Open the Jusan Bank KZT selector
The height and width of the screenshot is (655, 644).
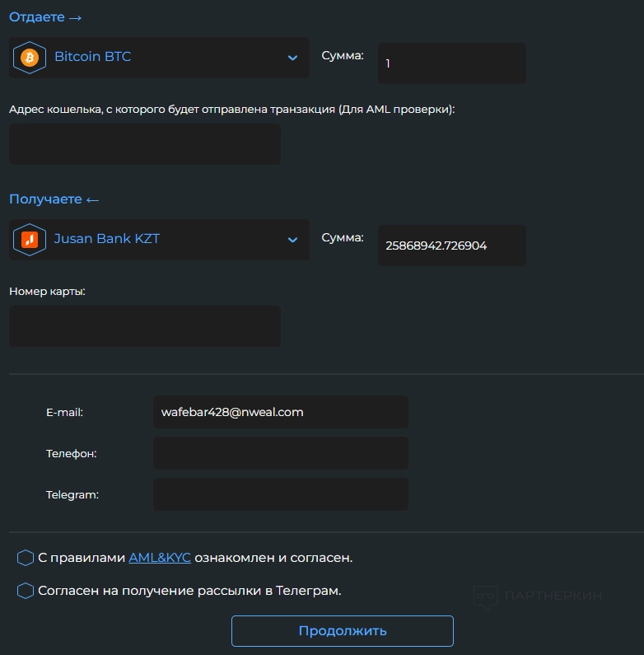pos(159,240)
